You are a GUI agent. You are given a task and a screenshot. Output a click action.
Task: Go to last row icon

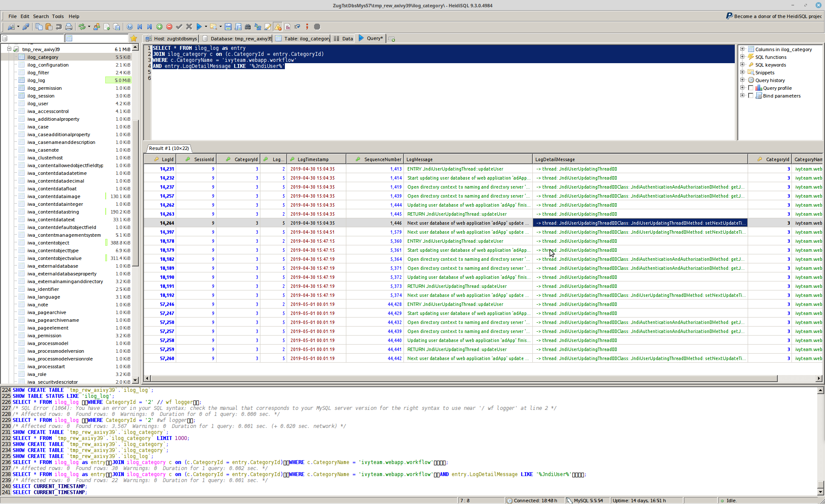coord(150,27)
